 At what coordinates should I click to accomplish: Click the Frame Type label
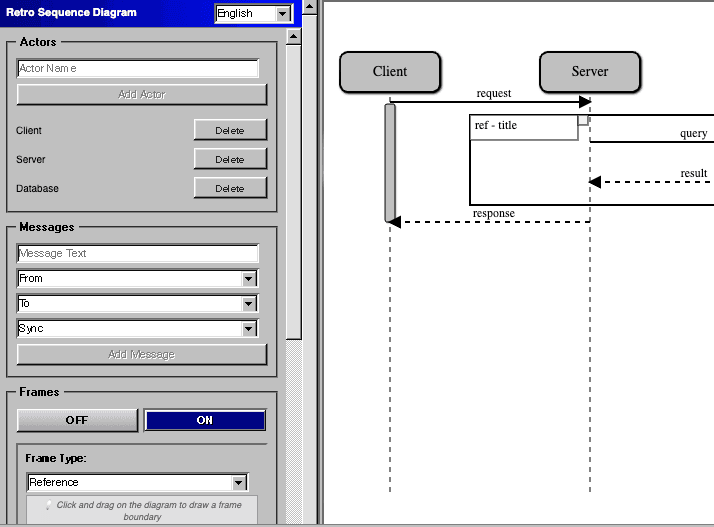[x=56, y=458]
